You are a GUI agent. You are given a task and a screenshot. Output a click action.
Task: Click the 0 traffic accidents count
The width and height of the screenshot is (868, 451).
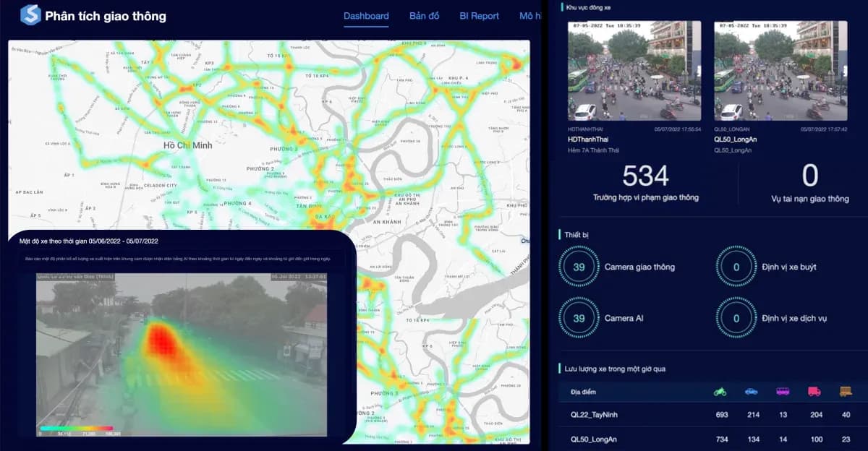pyautogui.click(x=810, y=176)
